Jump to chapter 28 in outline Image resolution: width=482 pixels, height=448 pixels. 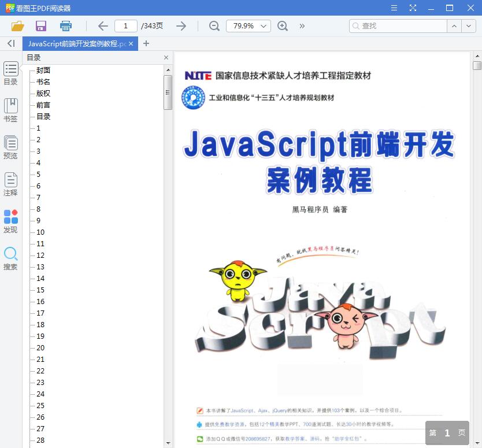(40, 440)
